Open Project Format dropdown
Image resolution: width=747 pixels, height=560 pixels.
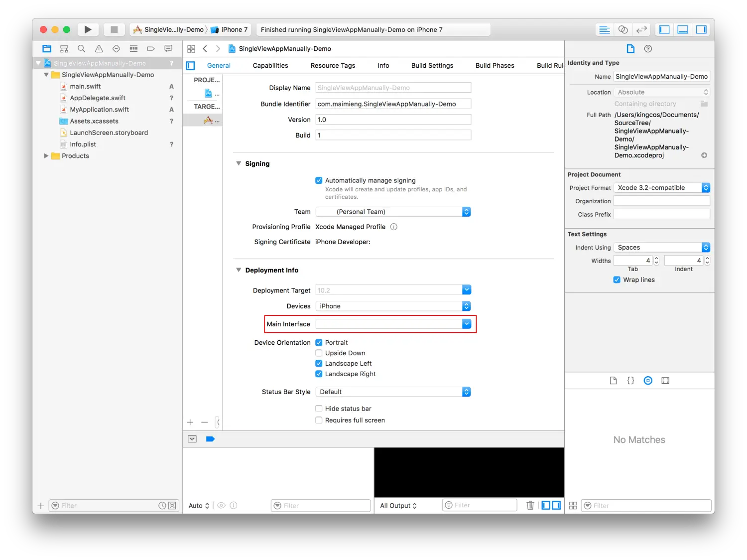click(x=662, y=188)
